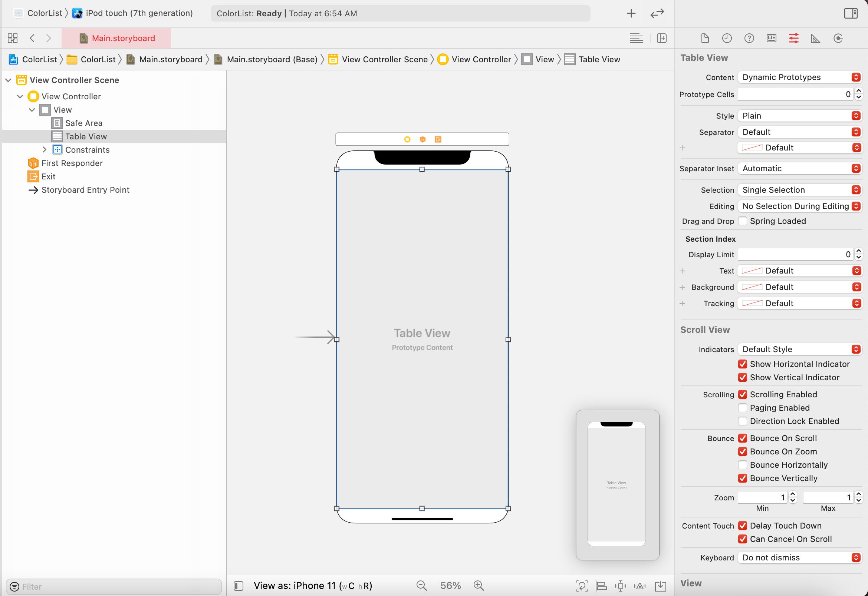Enable Spring Loaded drag and drop
The image size is (868, 596).
coord(743,221)
